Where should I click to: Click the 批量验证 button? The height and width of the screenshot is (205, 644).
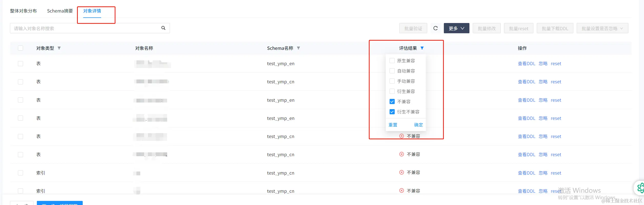click(413, 28)
